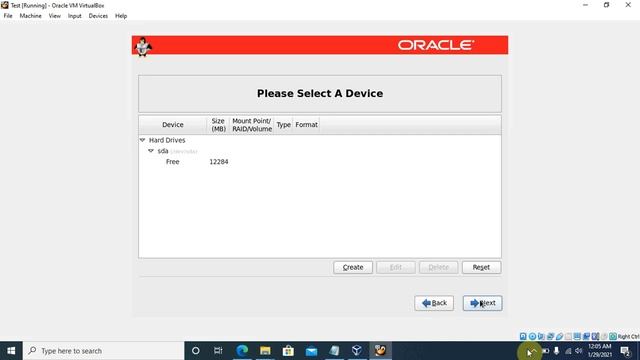Viewport: 640px width, 360px height.
Task: Select the sda drive row
Action: pos(320,151)
